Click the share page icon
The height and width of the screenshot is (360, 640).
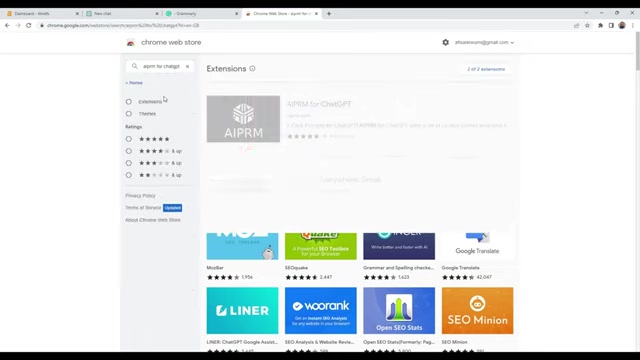[576, 25]
